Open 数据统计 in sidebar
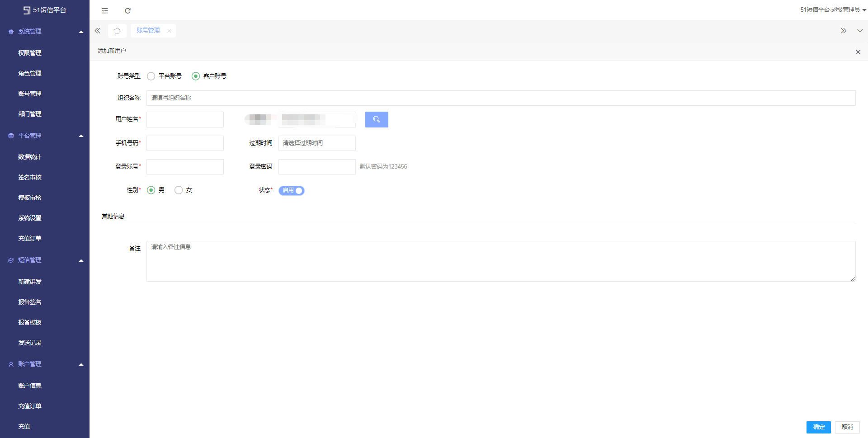The width and height of the screenshot is (868, 438). pos(30,157)
